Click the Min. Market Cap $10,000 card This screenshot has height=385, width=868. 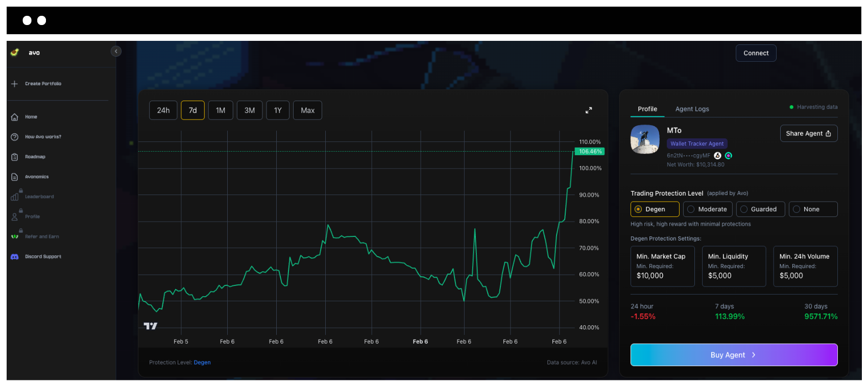[662, 266]
